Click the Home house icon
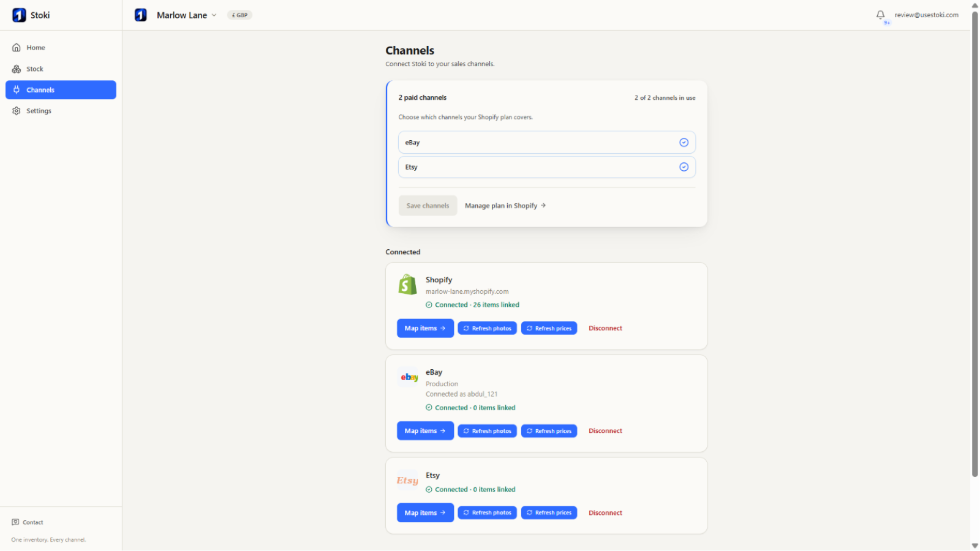The height and width of the screenshot is (551, 980). tap(17, 48)
